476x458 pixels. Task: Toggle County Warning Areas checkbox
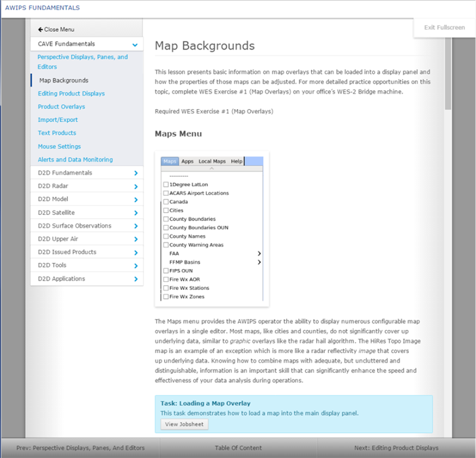point(165,245)
